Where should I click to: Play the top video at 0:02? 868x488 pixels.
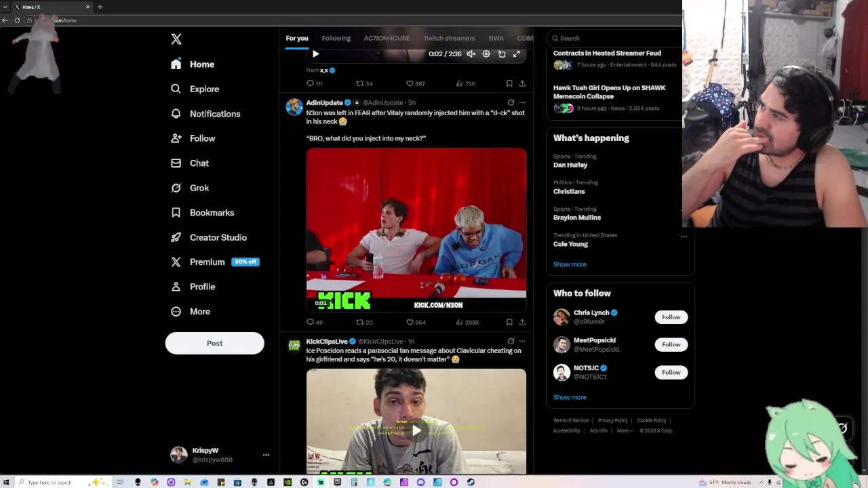pos(315,54)
